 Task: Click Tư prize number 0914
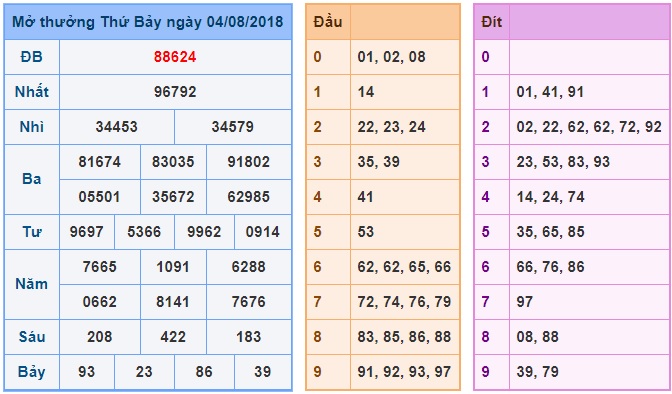click(x=262, y=232)
